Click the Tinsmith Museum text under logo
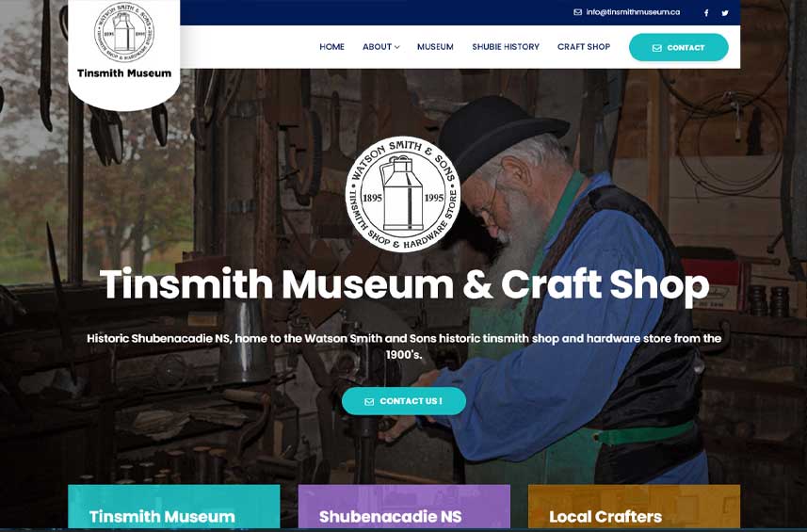The height and width of the screenshot is (532, 807). 124,73
